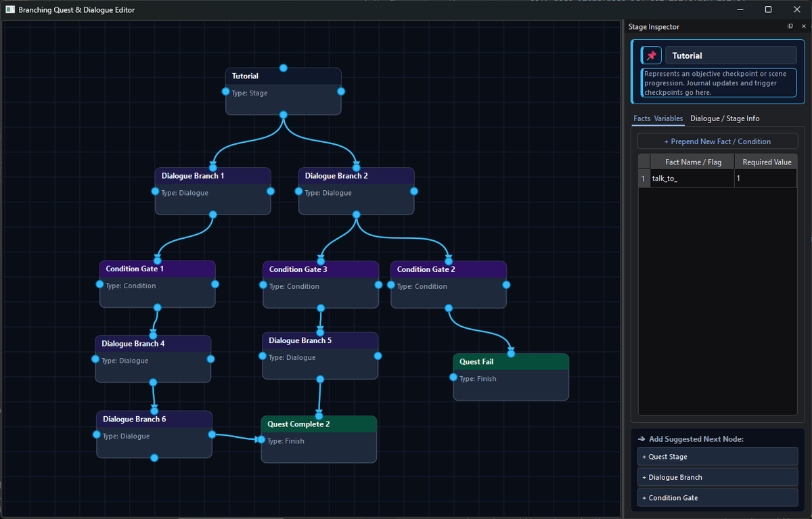Click Prepend New Fact / Condition button
Viewport: 812px width, 519px height.
pos(717,141)
